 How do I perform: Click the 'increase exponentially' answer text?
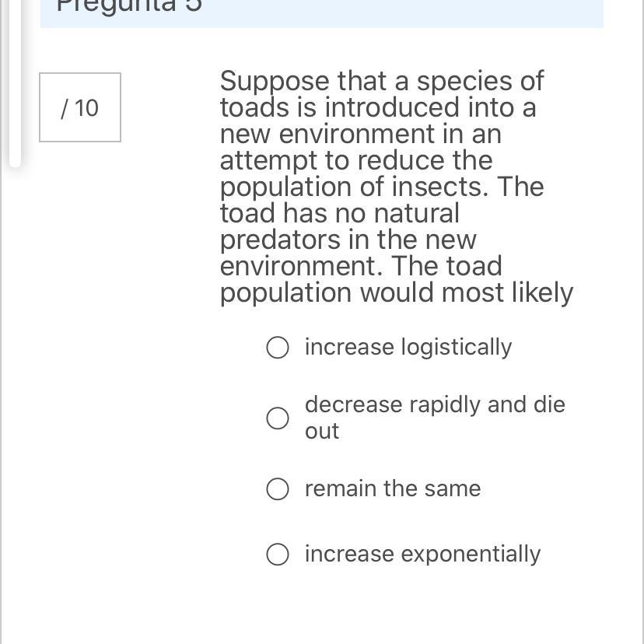422,554
